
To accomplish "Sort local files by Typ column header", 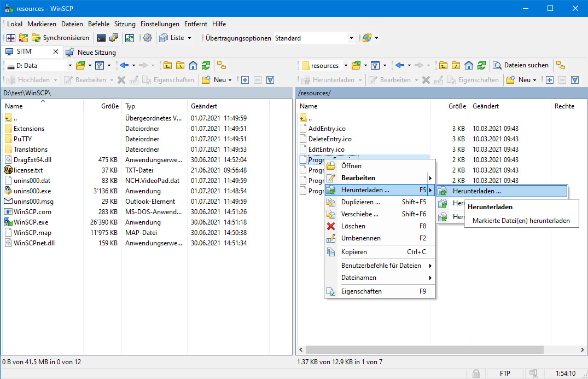I will click(154, 106).
